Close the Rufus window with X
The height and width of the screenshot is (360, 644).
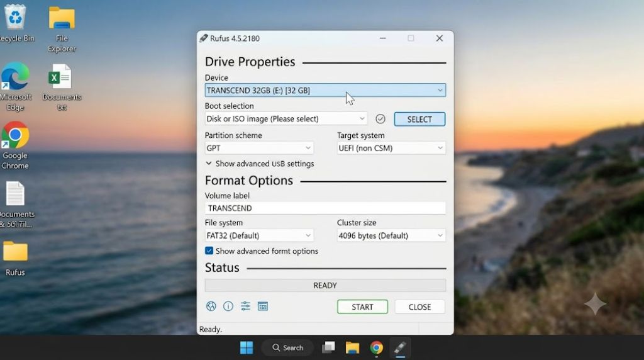coord(440,38)
